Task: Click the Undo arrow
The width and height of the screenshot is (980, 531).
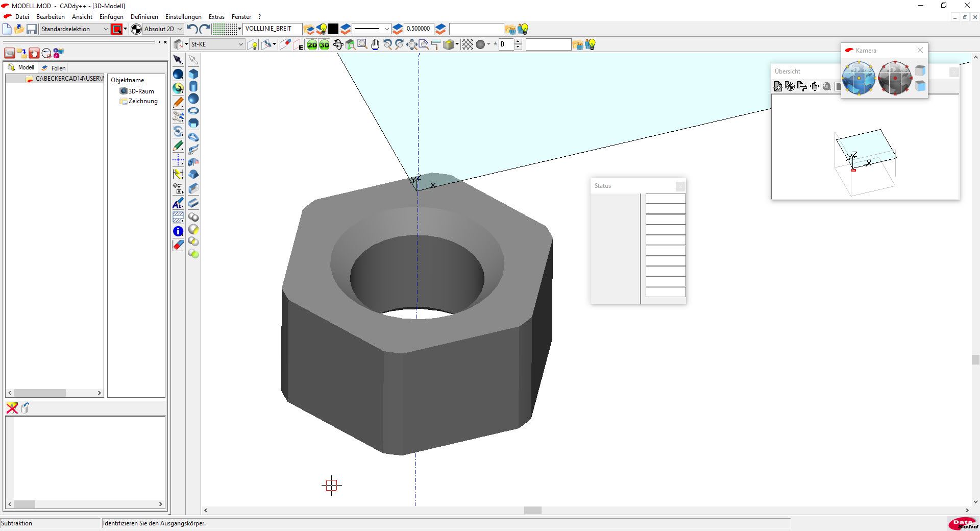Action: click(192, 29)
